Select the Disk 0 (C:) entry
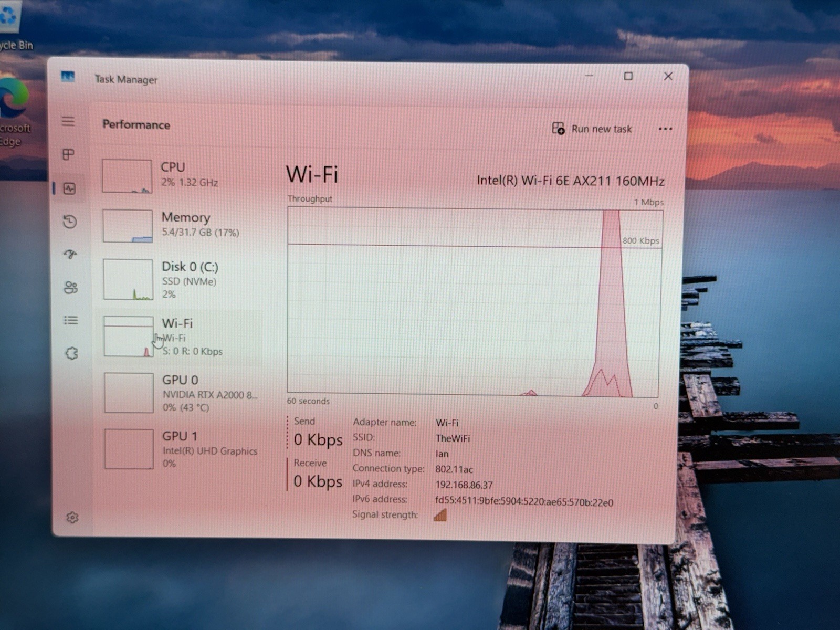 point(179,280)
